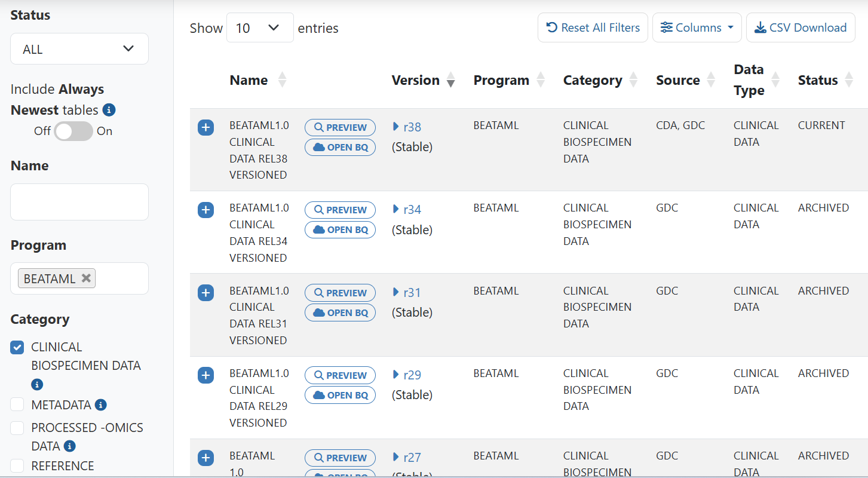This screenshot has width=868, height=478.
Task: Click inside Program filter input box
Action: point(121,278)
